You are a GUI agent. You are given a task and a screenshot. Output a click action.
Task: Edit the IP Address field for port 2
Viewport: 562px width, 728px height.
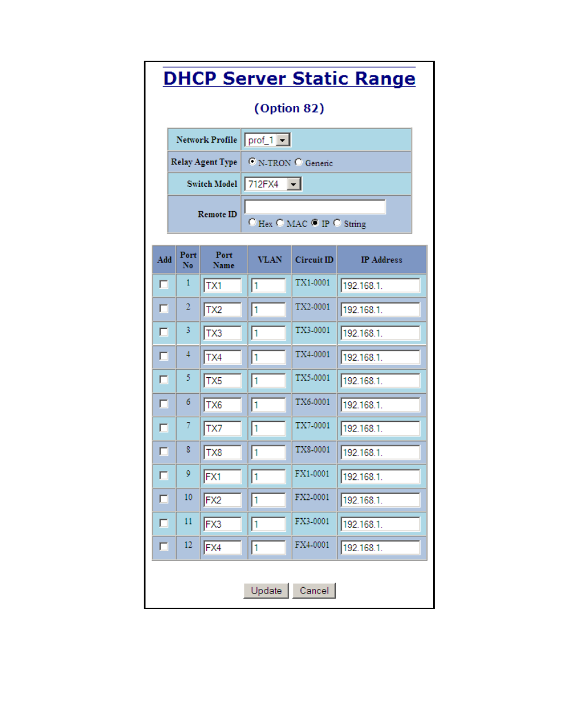pos(381,309)
